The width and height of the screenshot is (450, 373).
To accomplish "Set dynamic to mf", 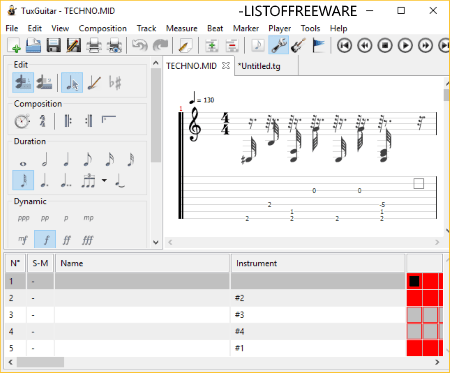I will tap(23, 239).
